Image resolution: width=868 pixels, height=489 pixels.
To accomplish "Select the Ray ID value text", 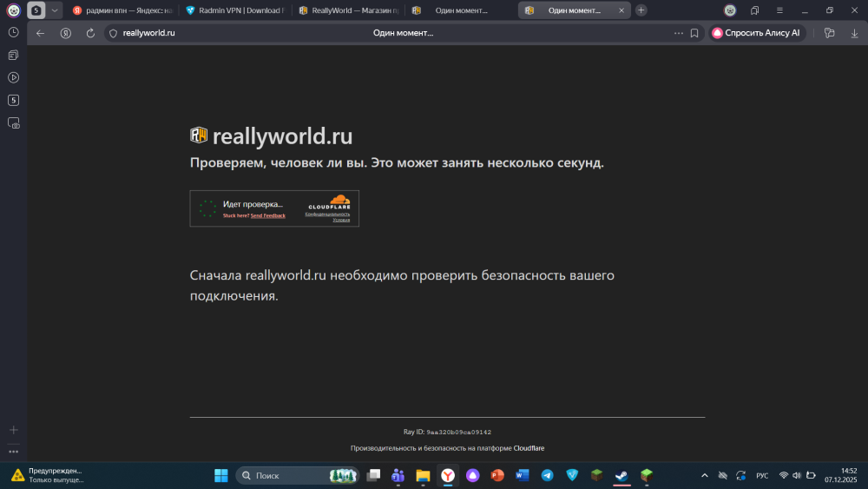I will point(458,432).
